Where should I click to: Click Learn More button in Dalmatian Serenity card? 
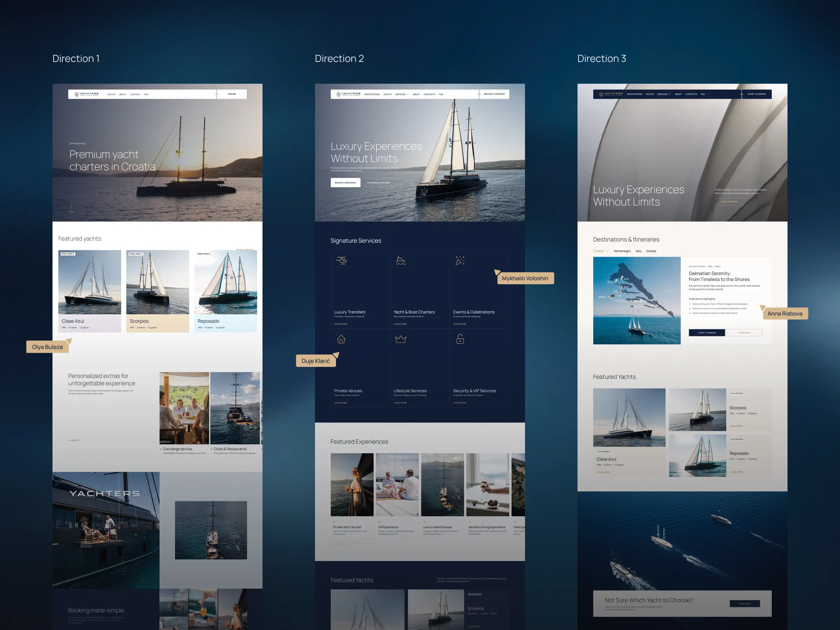pos(744,332)
